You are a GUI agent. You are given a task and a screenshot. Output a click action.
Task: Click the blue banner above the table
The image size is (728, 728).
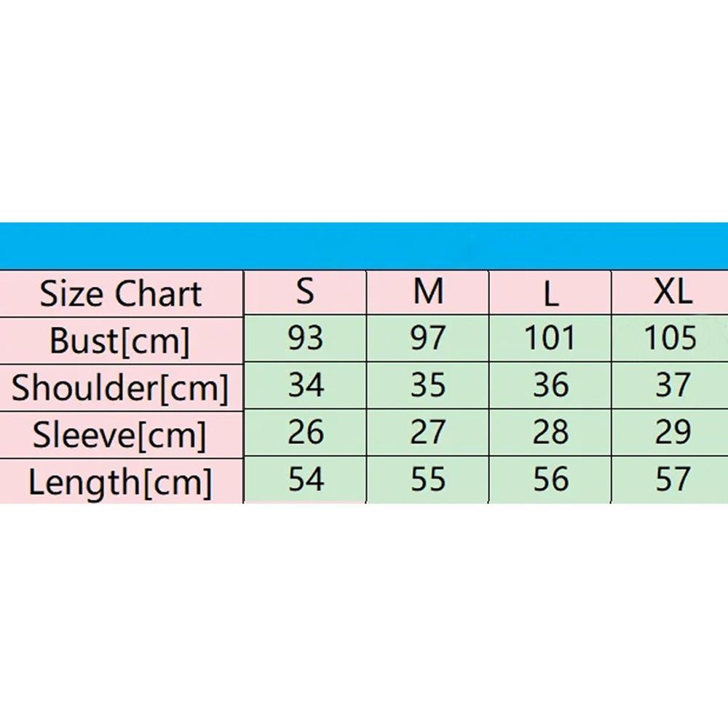(364, 246)
